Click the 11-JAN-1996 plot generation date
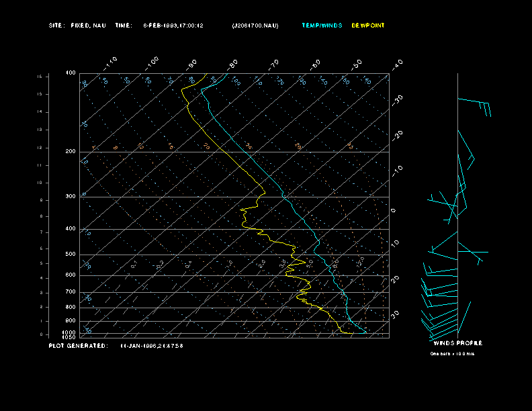Screen dimensions: 532x411 click(152, 346)
